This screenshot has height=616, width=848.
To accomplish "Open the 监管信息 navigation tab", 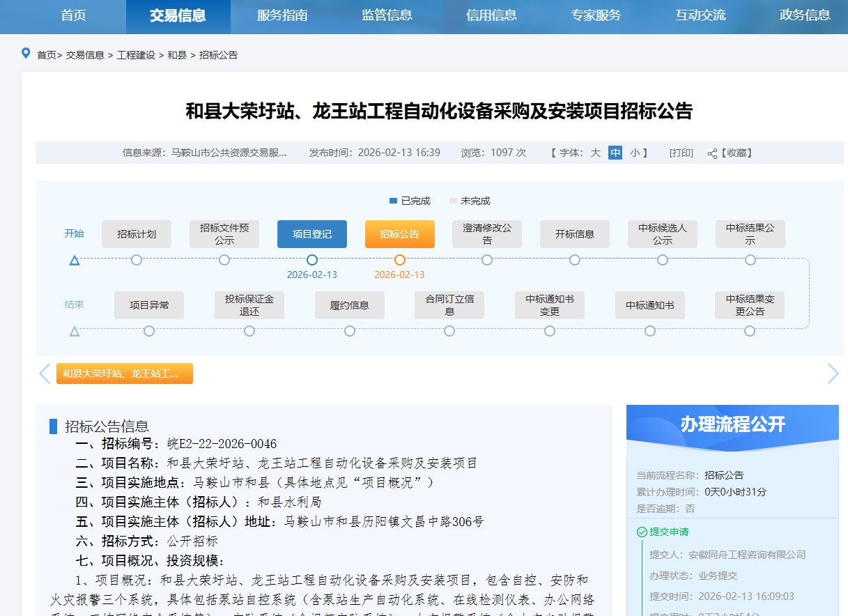I will (387, 15).
